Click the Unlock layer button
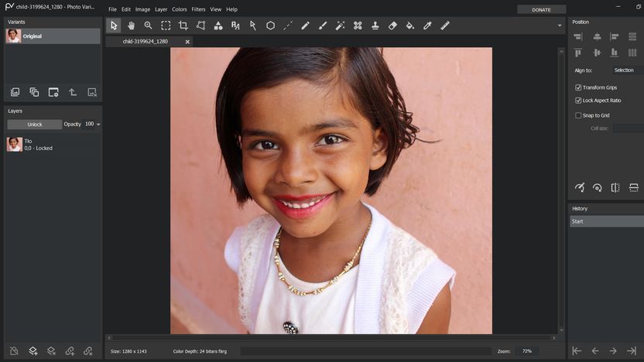644x362 pixels. pos(35,125)
